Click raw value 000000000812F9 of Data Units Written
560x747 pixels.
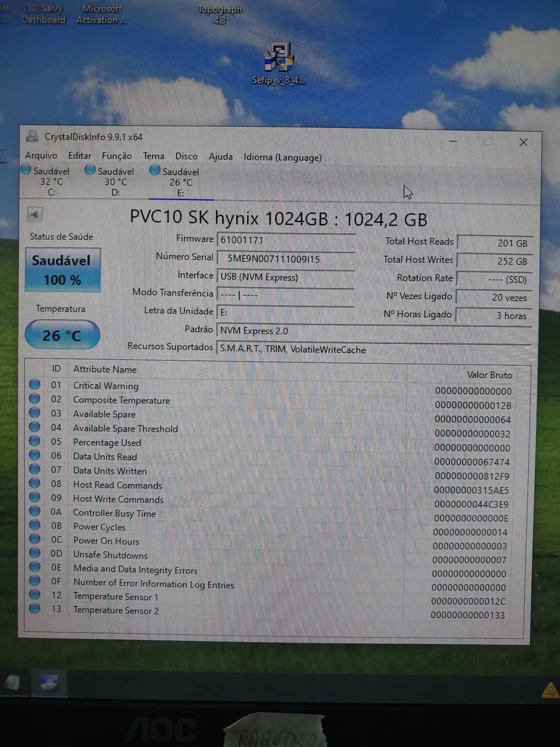click(x=472, y=476)
